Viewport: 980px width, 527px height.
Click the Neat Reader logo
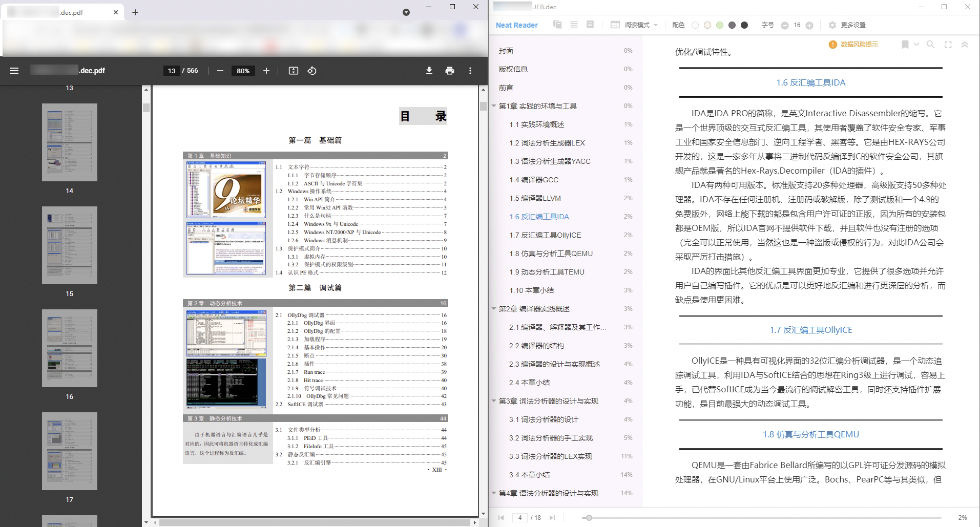click(x=517, y=25)
